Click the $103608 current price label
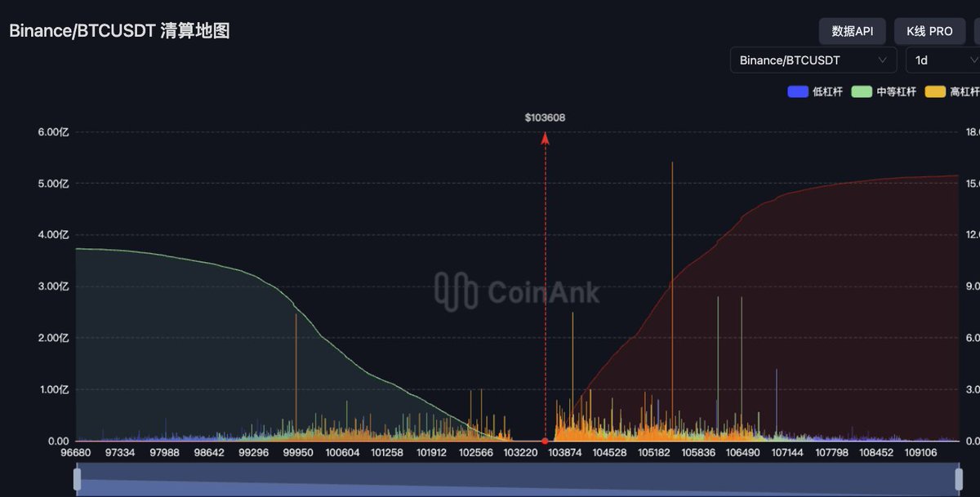Image resolution: width=980 pixels, height=497 pixels. click(545, 118)
